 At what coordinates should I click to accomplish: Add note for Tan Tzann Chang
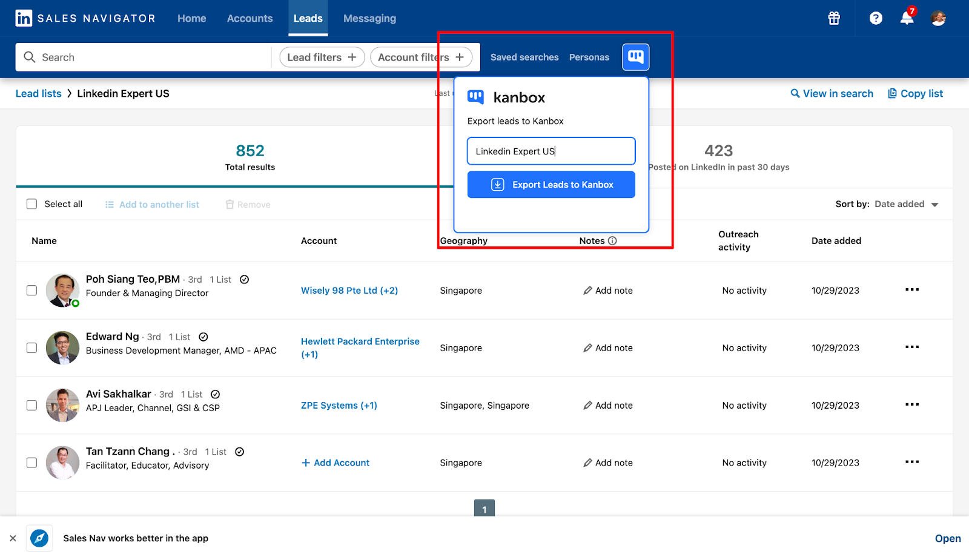point(608,463)
